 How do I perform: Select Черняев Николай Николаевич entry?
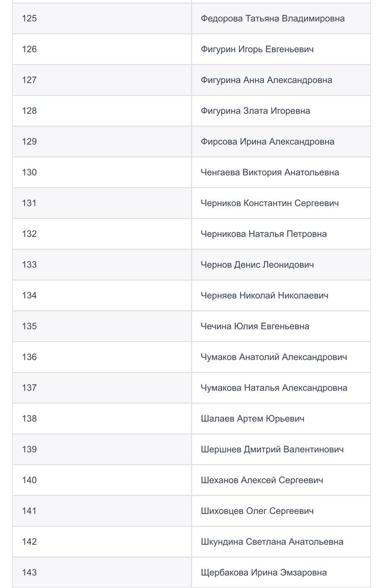(x=264, y=295)
